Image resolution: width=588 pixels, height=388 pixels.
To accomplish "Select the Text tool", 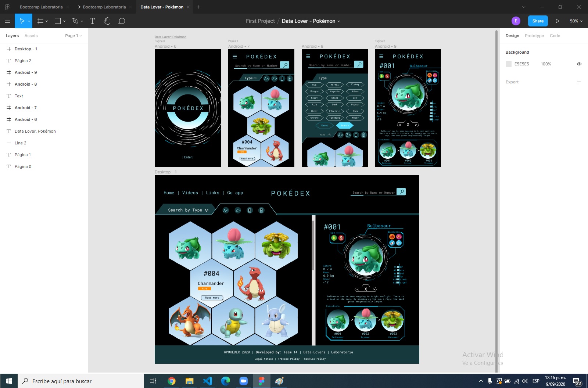I will click(x=92, y=21).
